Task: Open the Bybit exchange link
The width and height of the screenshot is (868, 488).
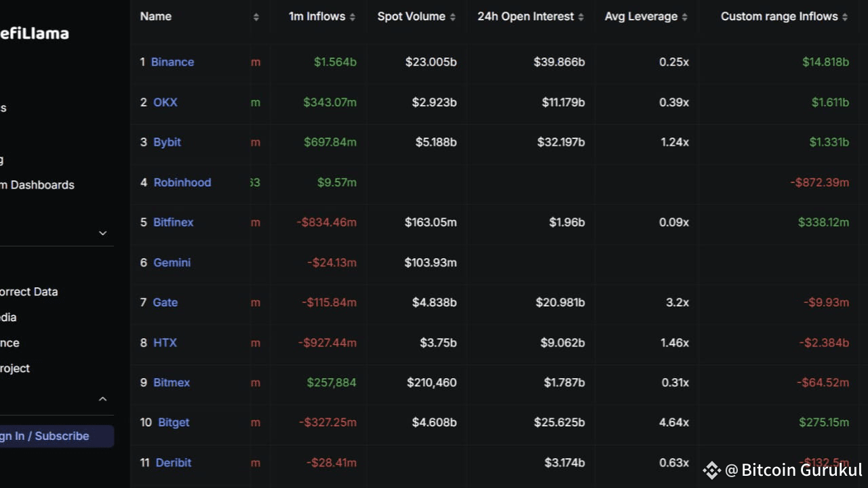Action: point(167,142)
